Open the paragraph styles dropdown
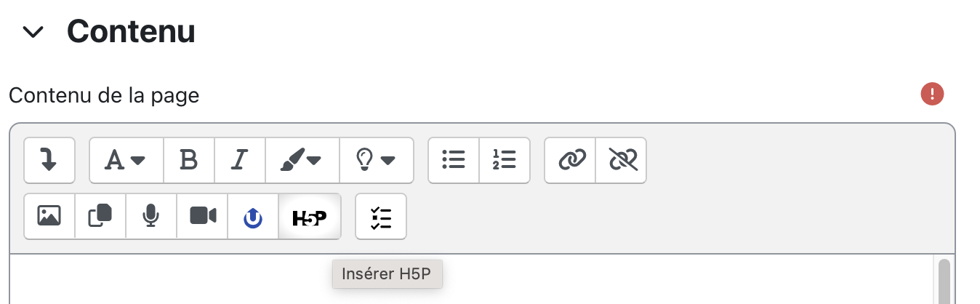Viewport: 980px width, 304px height. point(126,160)
